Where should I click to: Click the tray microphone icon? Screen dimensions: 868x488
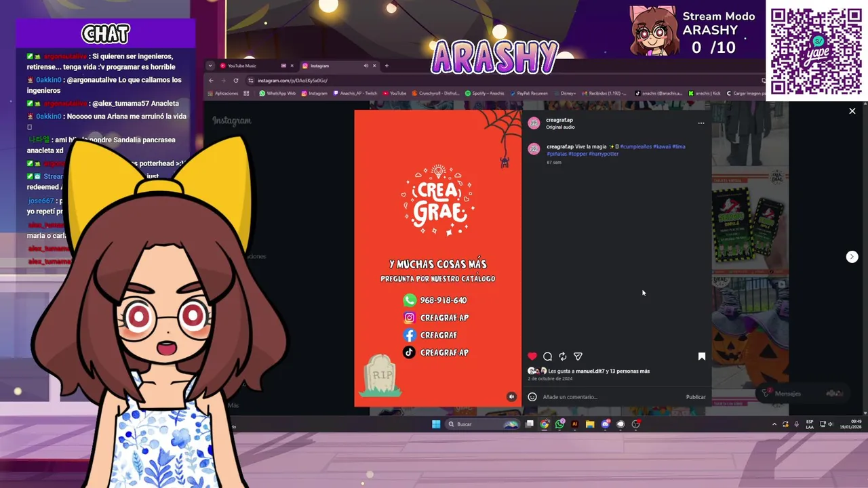(797, 424)
